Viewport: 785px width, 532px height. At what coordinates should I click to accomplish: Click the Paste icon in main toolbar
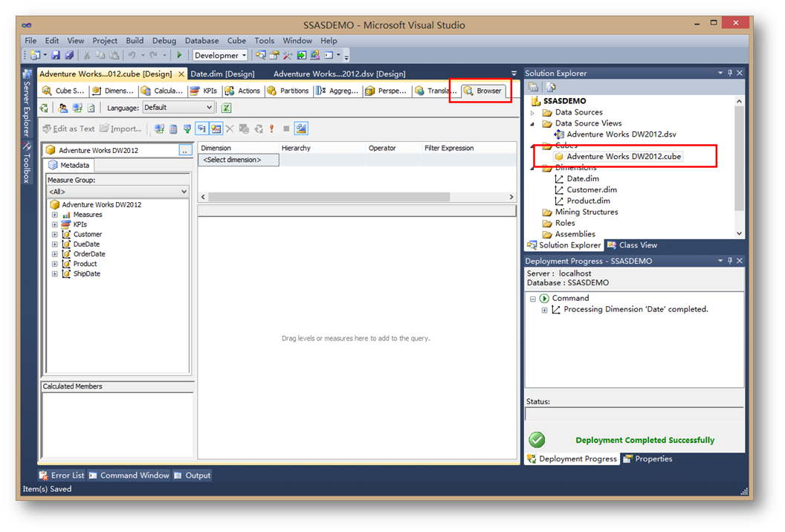(x=114, y=55)
